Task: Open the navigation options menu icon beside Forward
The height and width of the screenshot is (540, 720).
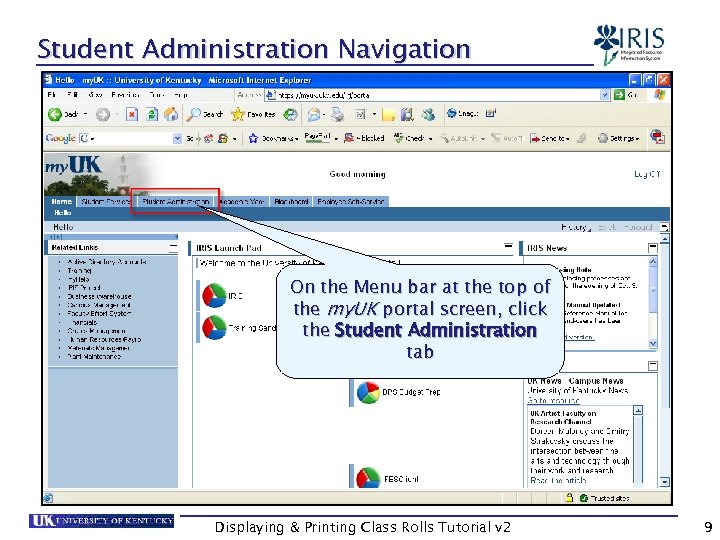Action: point(664,227)
